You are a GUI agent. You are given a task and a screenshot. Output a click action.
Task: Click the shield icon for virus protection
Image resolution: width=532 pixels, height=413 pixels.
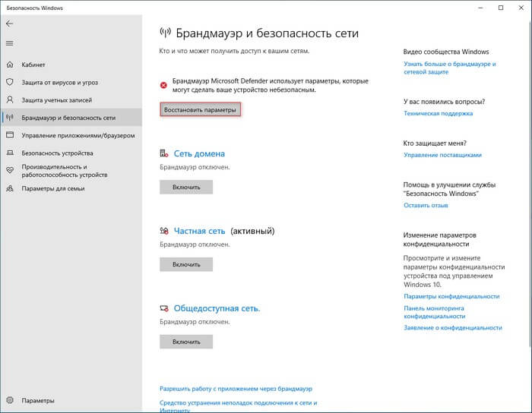(x=9, y=82)
